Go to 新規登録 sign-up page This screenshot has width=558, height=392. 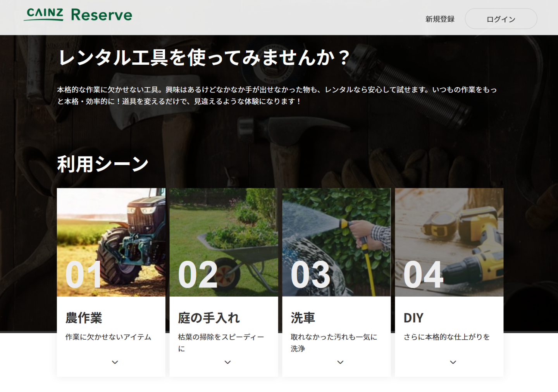pyautogui.click(x=440, y=19)
